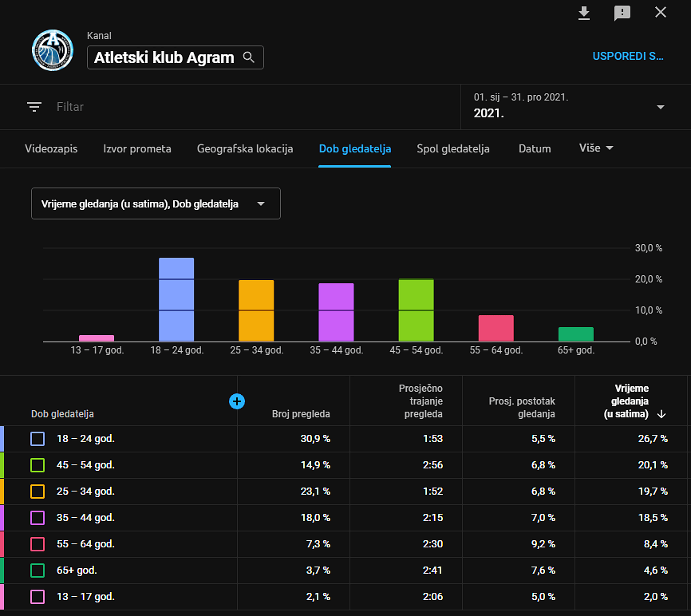Open the send feedback icon
This screenshot has height=616, width=691.
622,13
